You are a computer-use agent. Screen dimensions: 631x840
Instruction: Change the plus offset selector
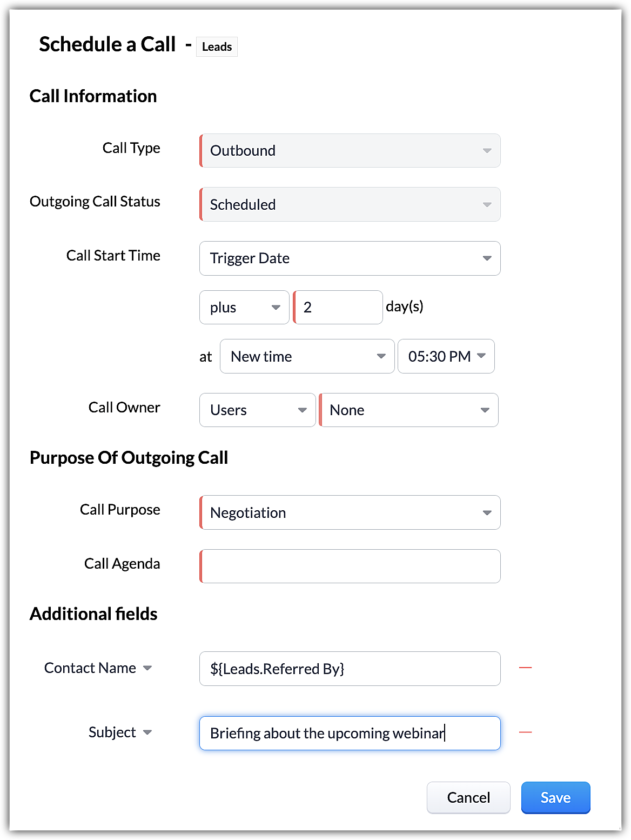point(244,308)
